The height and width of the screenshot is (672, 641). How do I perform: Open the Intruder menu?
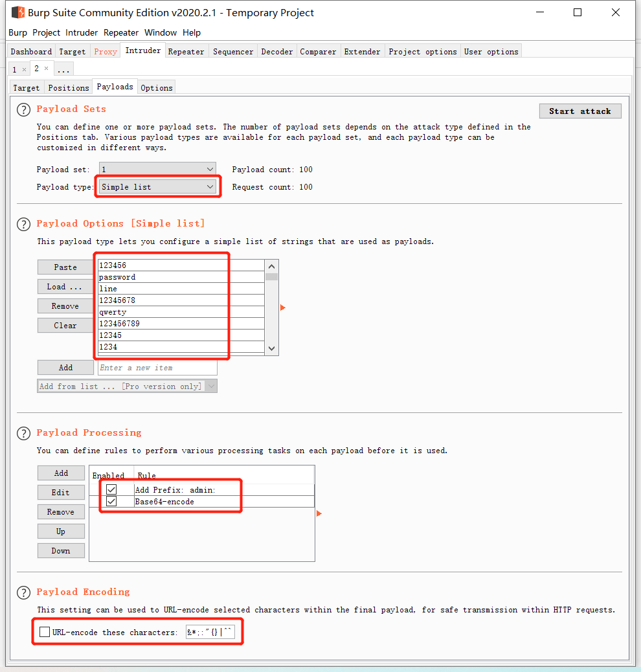[82, 32]
